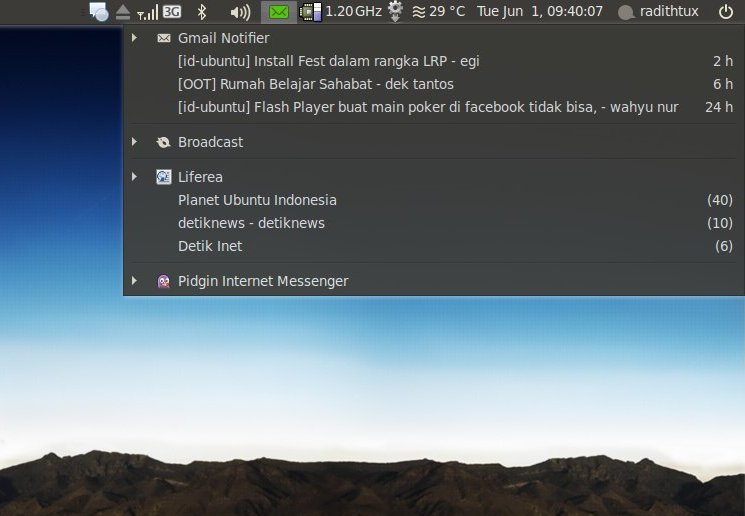This screenshot has width=745, height=516.
Task: Open the CPU frequency monitor applet
Action: tap(311, 12)
